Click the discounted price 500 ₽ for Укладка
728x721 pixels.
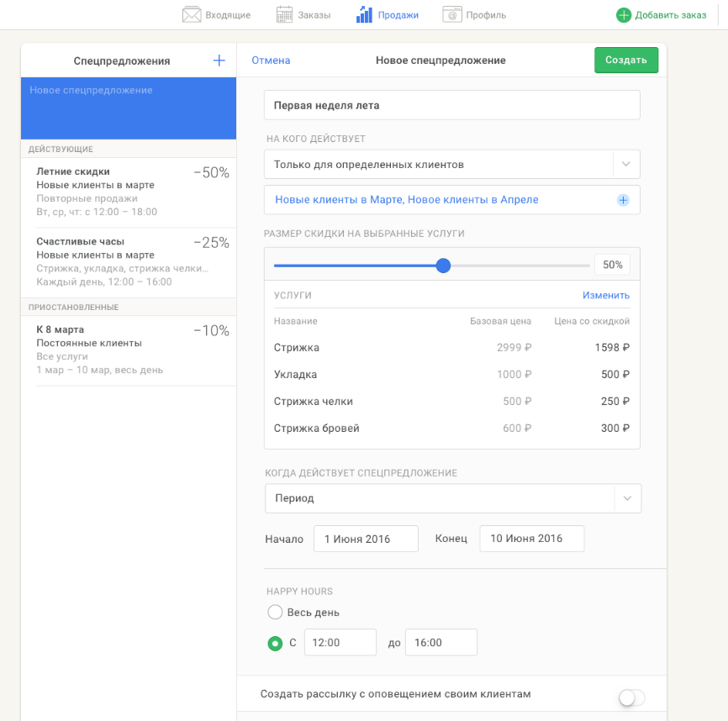pyautogui.click(x=615, y=375)
